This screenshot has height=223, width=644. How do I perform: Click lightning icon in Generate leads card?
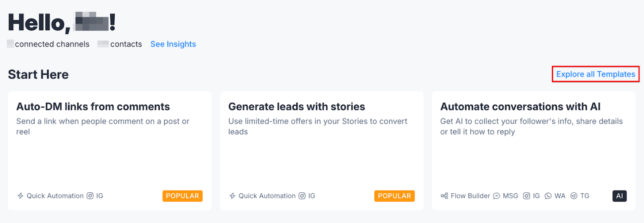[232, 196]
